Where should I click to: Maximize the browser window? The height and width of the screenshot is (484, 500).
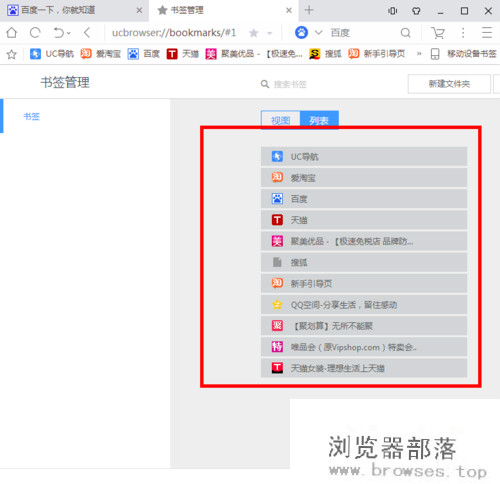[x=464, y=11]
